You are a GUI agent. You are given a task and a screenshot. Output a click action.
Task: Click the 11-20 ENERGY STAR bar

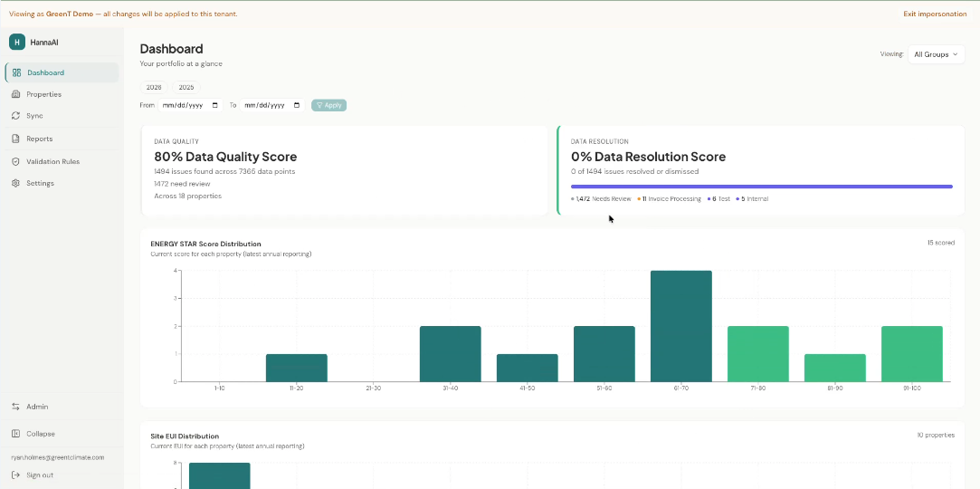click(296, 368)
